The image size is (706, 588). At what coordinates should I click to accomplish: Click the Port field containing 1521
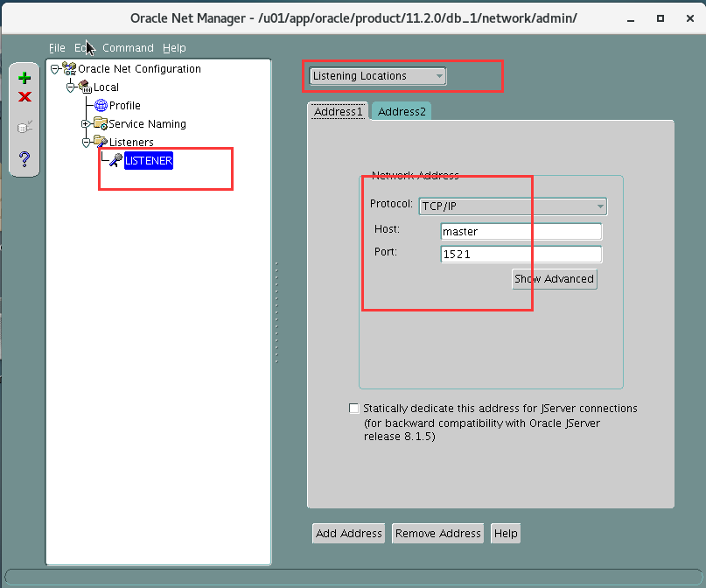(x=521, y=255)
